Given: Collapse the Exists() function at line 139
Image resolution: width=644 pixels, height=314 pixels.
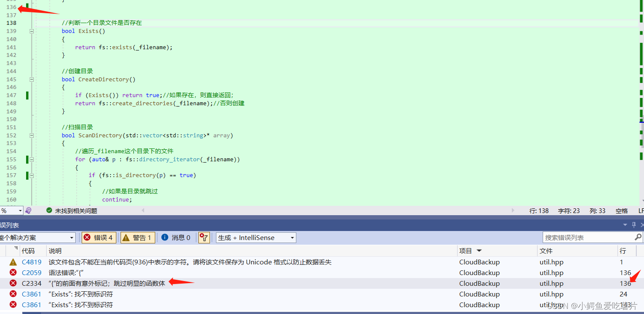Looking at the screenshot, I should point(31,31).
